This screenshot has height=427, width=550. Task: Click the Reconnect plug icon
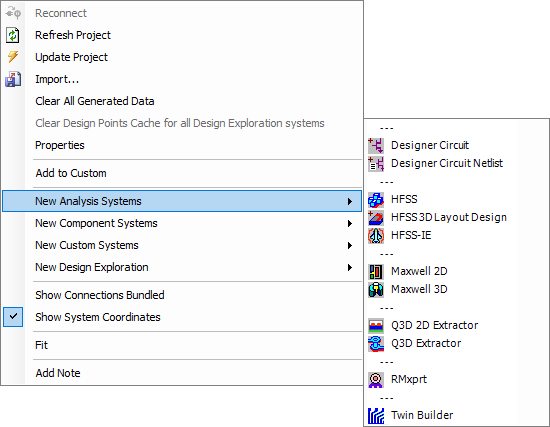tap(13, 13)
